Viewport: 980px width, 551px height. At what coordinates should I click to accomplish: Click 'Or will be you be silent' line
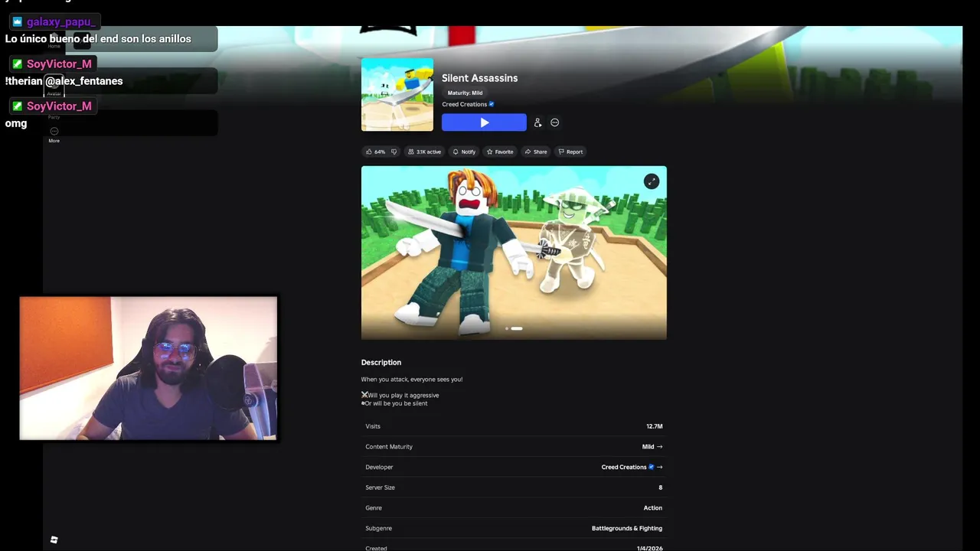point(396,403)
